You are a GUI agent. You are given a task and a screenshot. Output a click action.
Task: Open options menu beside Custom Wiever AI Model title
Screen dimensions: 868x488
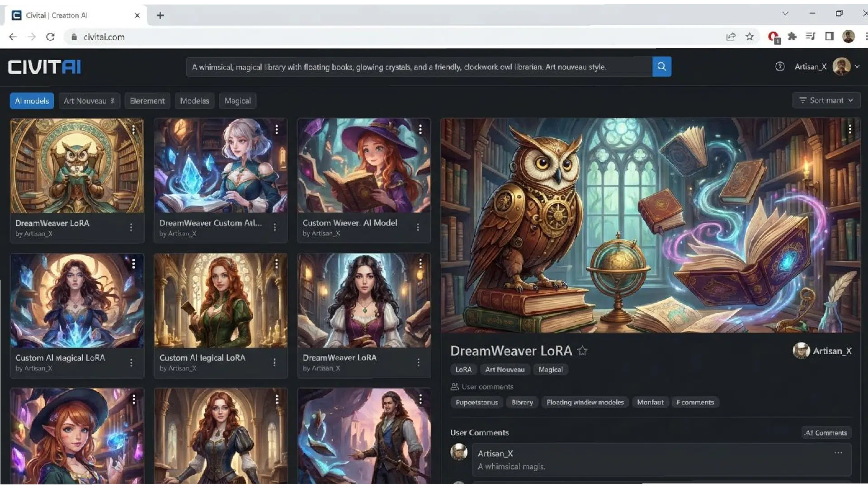(x=418, y=227)
